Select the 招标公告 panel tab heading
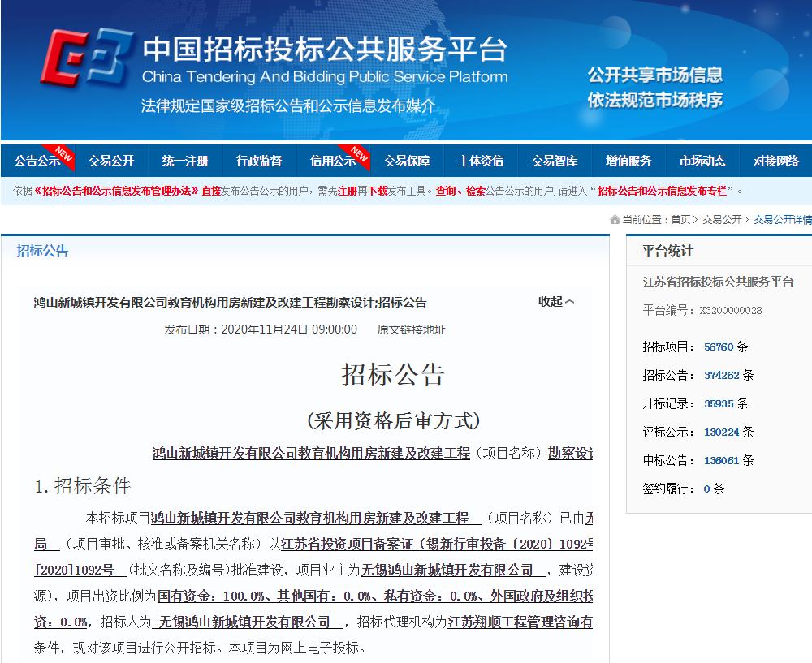 (x=43, y=251)
